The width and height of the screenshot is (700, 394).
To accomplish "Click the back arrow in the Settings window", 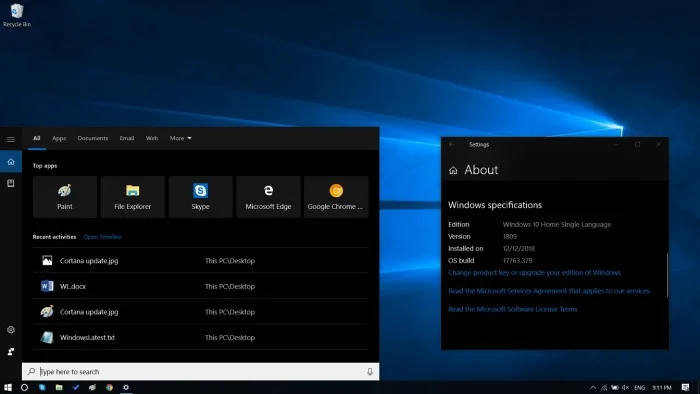I will click(452, 144).
